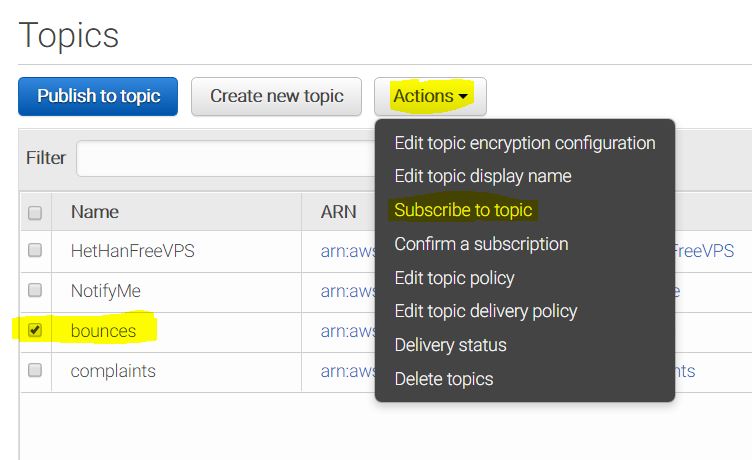The image size is (752, 460).
Task: Uncheck the bounces topic checkbox
Action: coord(35,331)
